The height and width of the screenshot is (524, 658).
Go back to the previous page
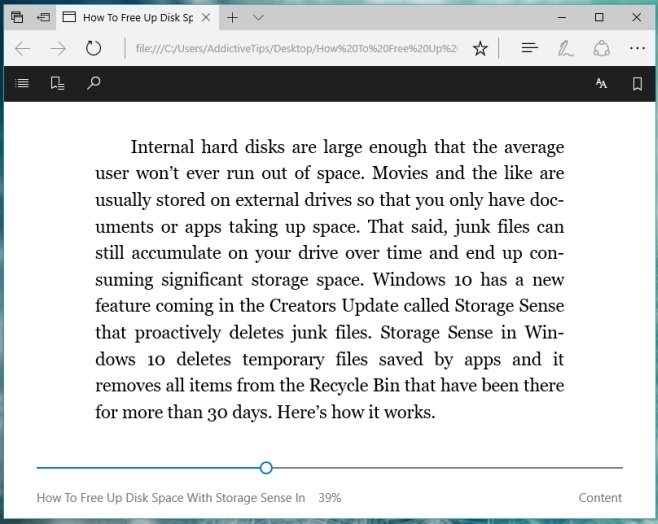coord(22,49)
